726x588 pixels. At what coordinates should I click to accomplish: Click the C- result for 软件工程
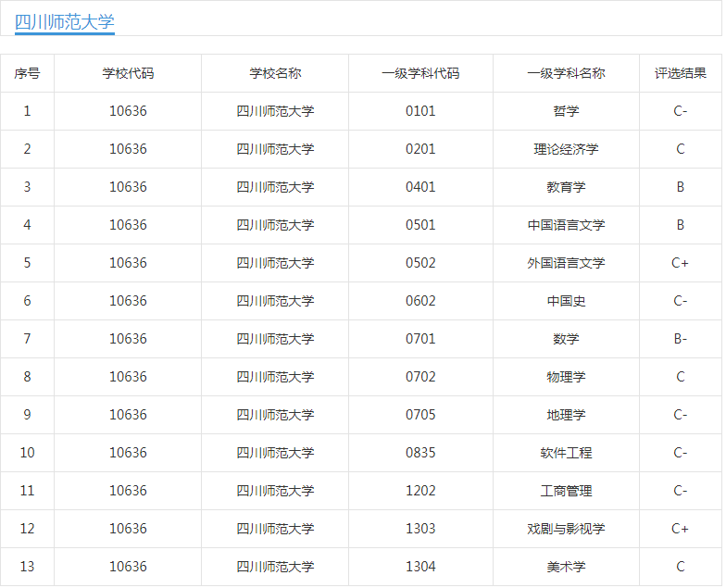(680, 453)
